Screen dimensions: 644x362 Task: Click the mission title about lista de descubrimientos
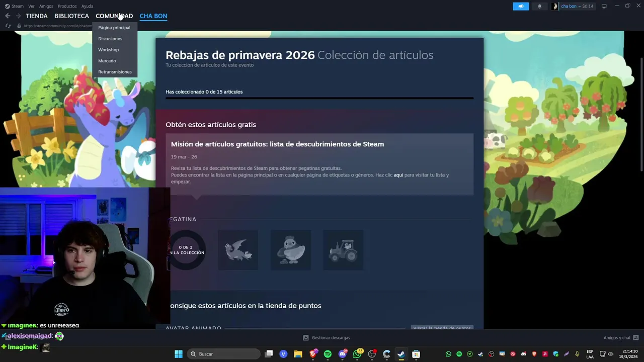pyautogui.click(x=277, y=144)
